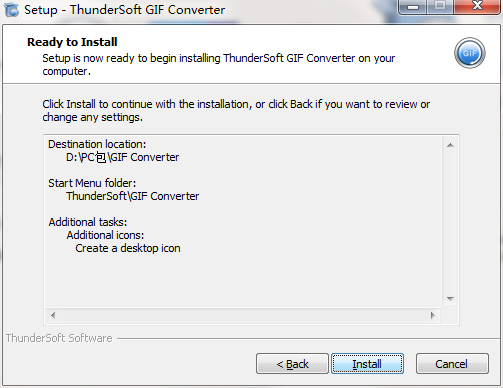Click the setup installer icon in title bar
Image resolution: width=503 pixels, height=388 pixels.
pos(11,10)
